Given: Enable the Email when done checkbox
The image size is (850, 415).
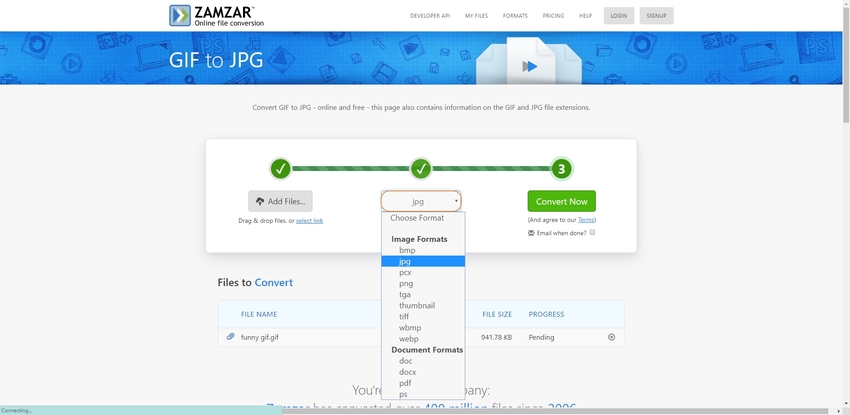Looking at the screenshot, I should click(x=592, y=233).
